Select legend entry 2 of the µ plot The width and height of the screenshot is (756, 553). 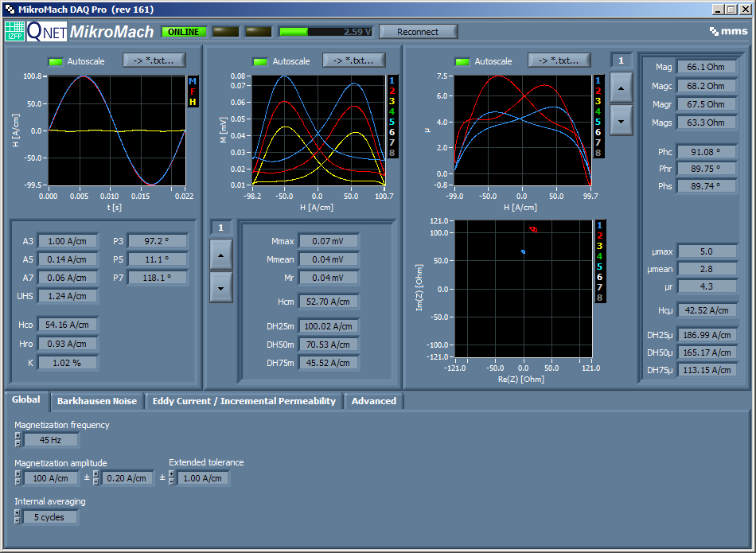[x=598, y=91]
